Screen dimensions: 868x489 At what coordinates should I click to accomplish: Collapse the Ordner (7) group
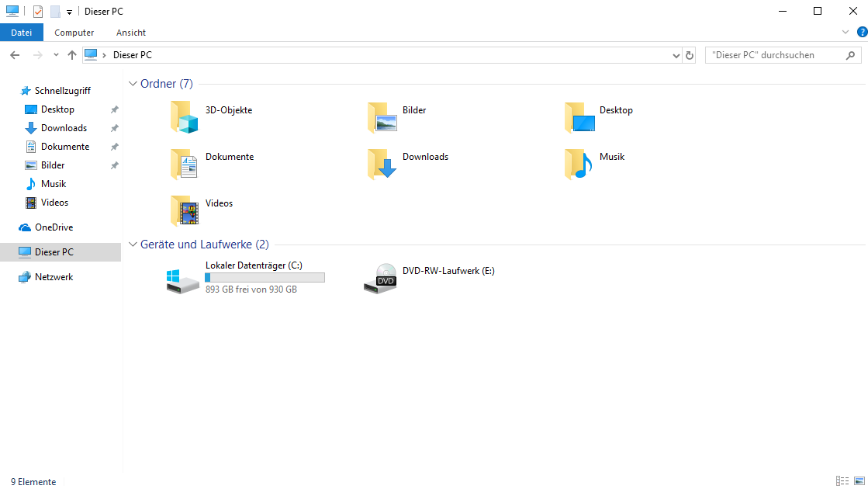click(133, 84)
